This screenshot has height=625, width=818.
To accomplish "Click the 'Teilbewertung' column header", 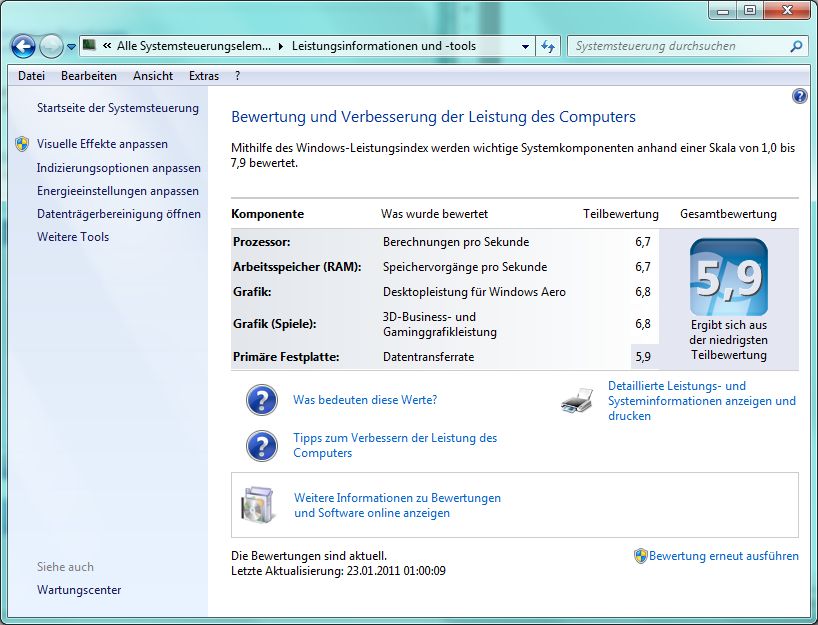I will point(621,214).
